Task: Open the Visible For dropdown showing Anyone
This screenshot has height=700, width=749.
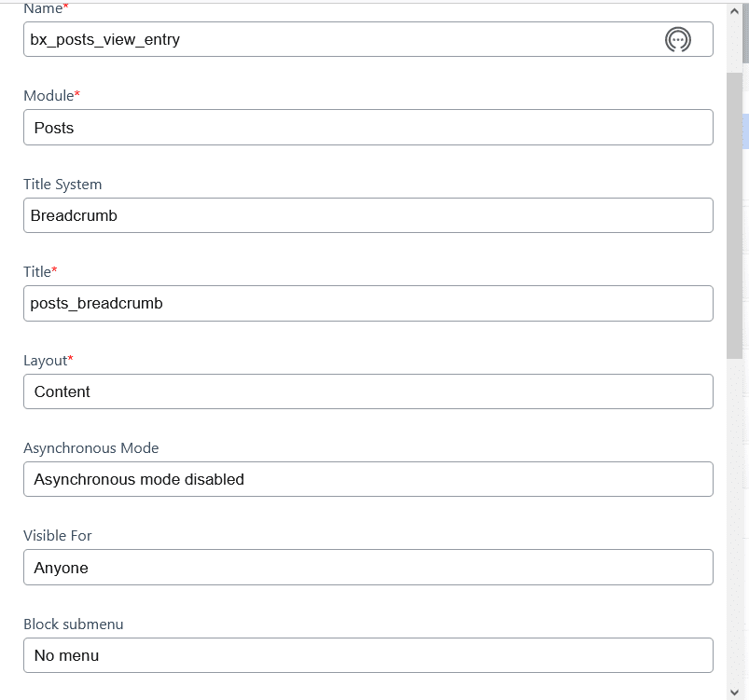Action: point(368,567)
